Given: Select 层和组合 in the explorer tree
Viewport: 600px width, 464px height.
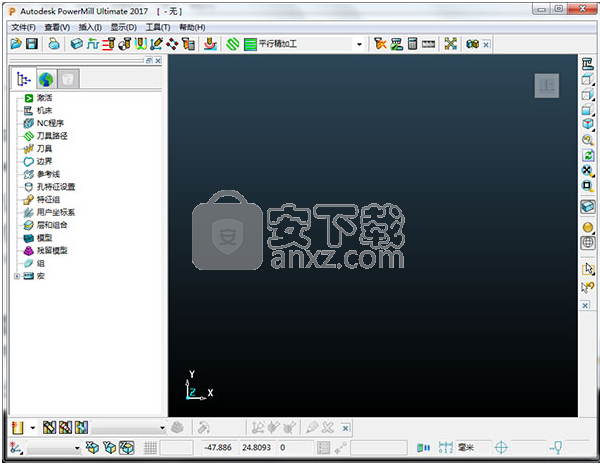Looking at the screenshot, I should pos(52,225).
